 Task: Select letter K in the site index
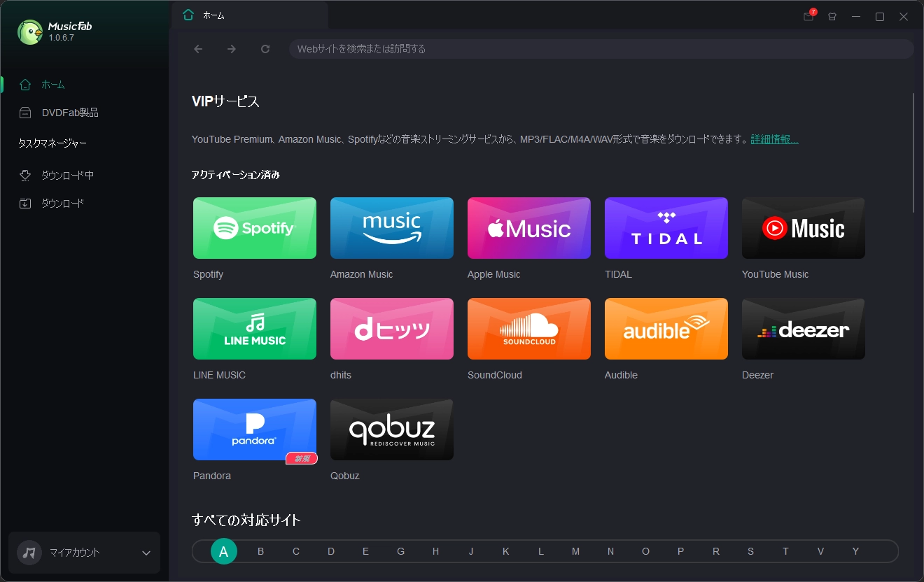point(505,551)
